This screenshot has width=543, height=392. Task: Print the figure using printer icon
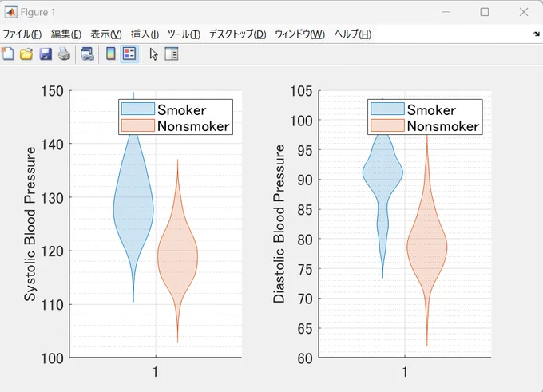pos(64,54)
